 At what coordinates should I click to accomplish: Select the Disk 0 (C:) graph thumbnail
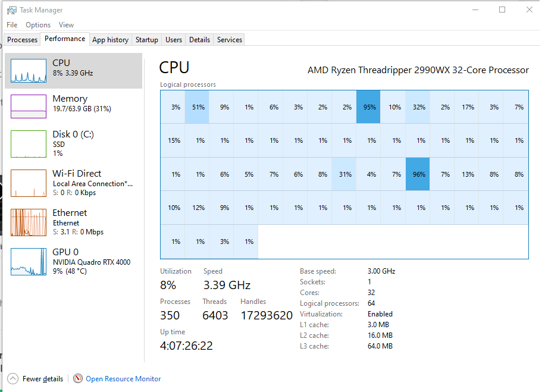pos(29,144)
